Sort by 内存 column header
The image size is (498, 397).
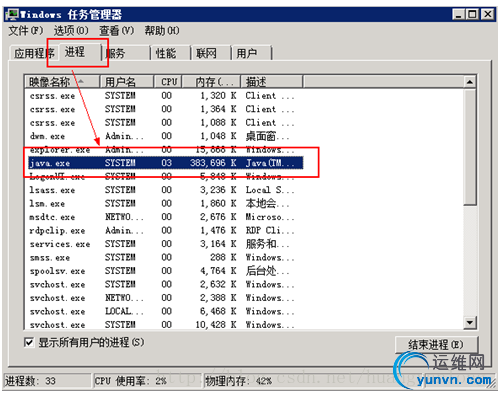(211, 82)
